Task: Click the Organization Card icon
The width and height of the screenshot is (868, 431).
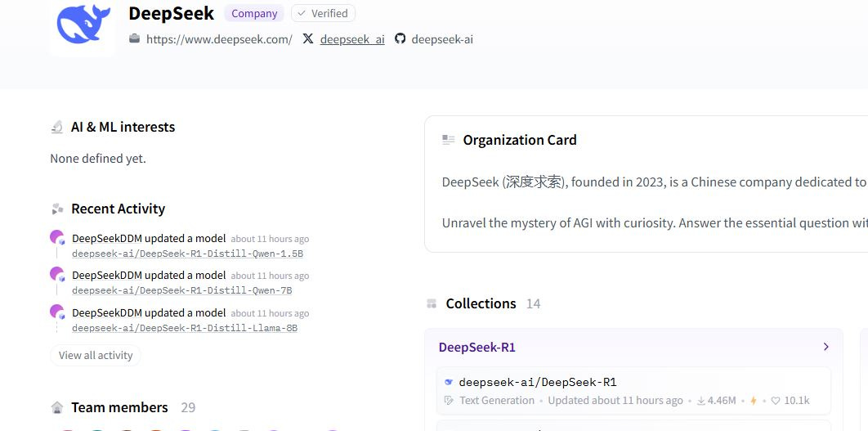Action: pos(449,140)
